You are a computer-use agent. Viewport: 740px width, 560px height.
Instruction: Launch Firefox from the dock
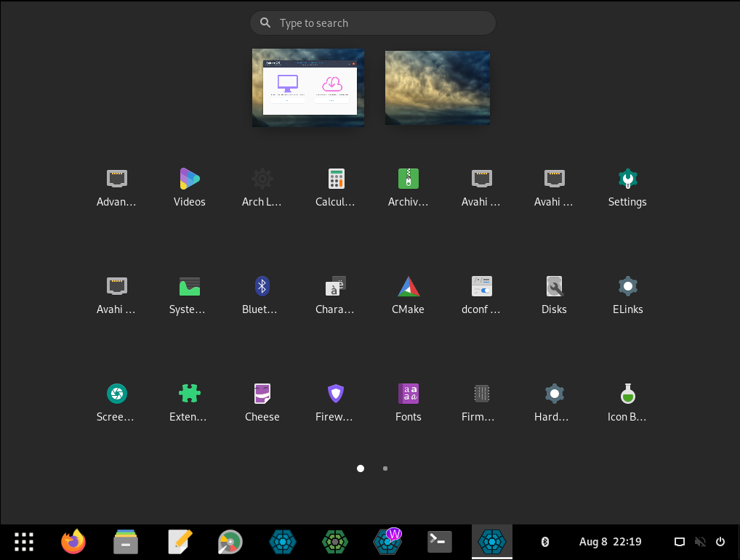pyautogui.click(x=73, y=542)
